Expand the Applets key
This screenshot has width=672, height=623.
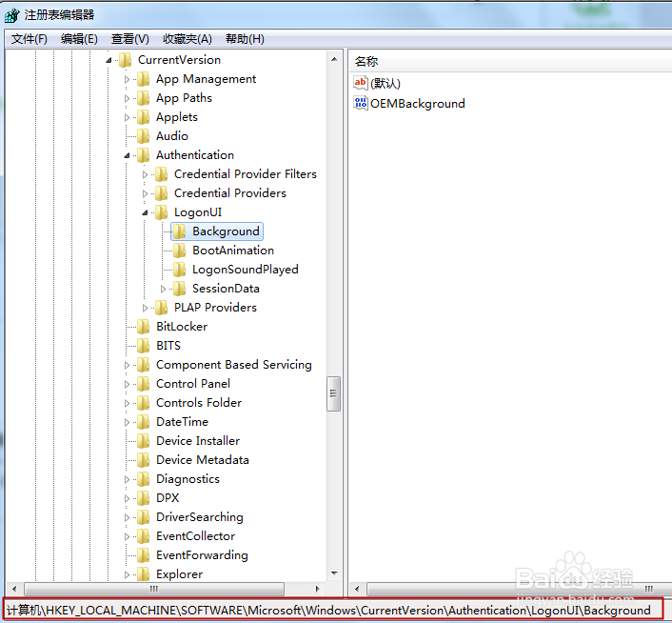tap(127, 117)
